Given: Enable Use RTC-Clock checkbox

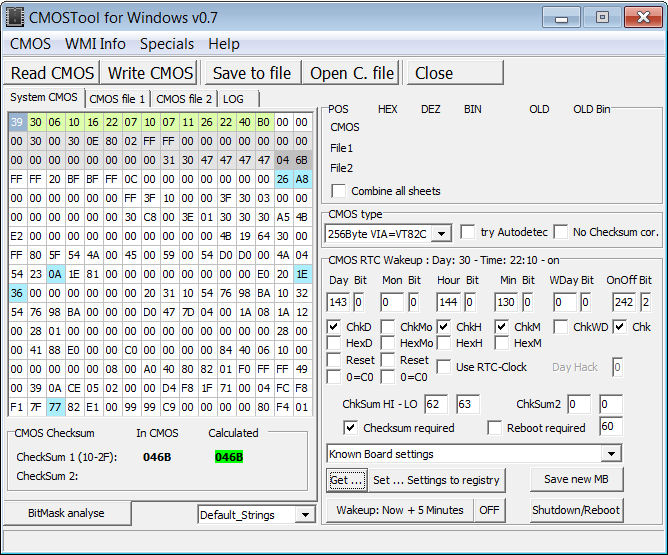Looking at the screenshot, I should coord(443,367).
